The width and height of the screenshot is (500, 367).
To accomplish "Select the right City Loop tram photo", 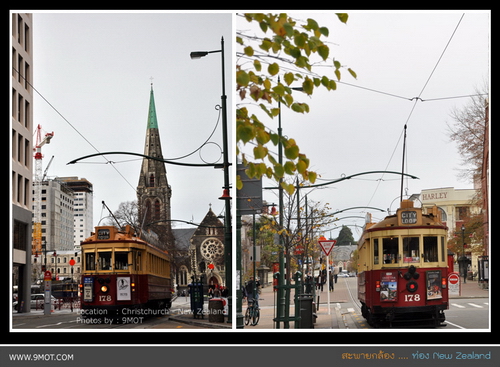I will tap(363, 171).
